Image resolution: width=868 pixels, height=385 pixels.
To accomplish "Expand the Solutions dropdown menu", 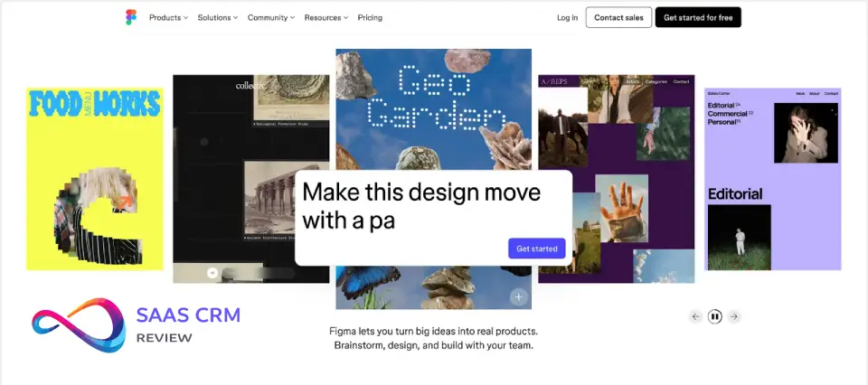I will pos(218,18).
